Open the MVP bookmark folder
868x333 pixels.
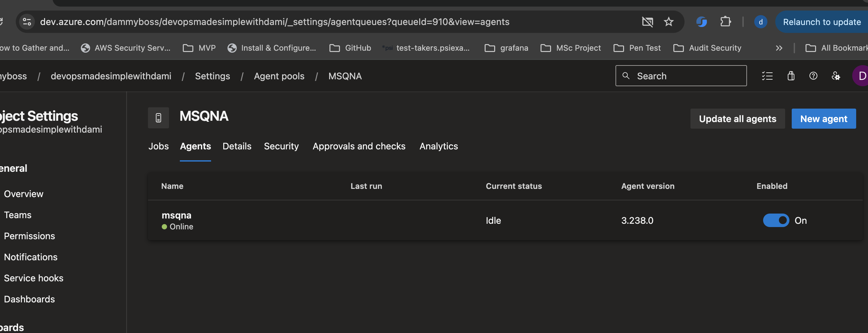point(199,48)
